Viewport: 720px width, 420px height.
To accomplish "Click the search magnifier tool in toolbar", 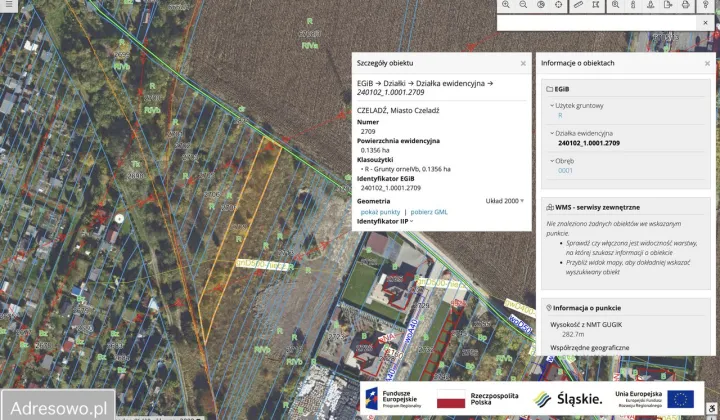I will click(x=615, y=5).
